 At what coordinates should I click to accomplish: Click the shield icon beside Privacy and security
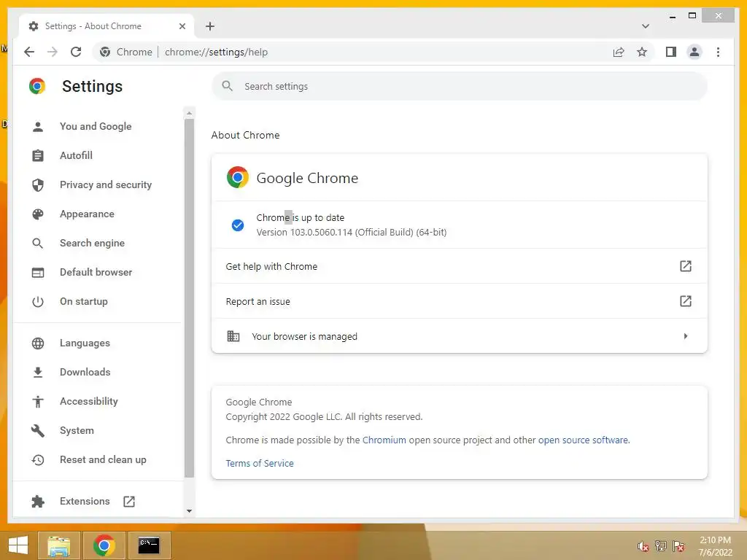click(38, 184)
